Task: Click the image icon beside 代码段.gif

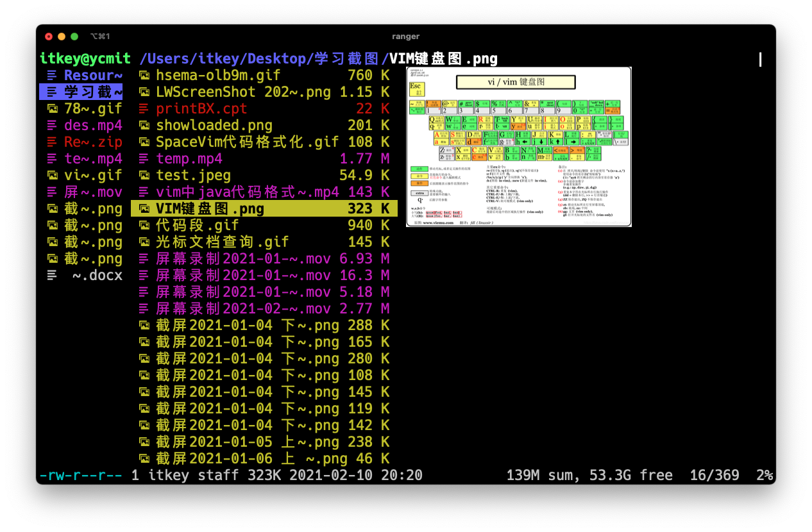Action: 144,226
